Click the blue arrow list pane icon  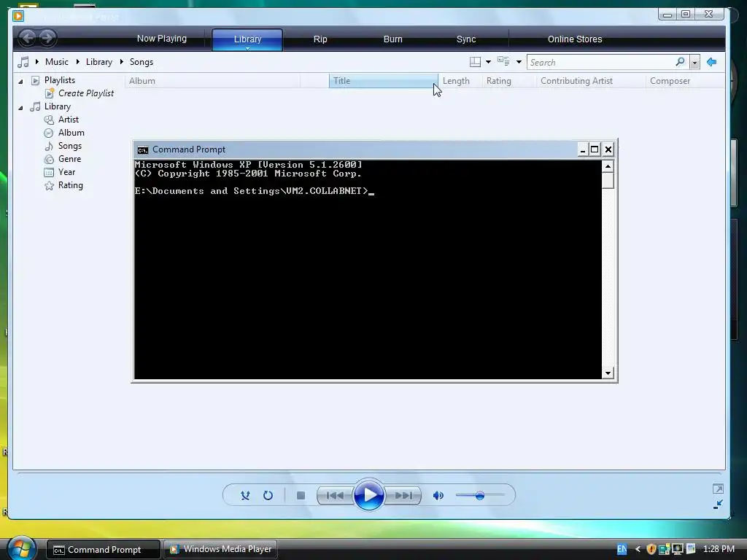pyautogui.click(x=712, y=62)
